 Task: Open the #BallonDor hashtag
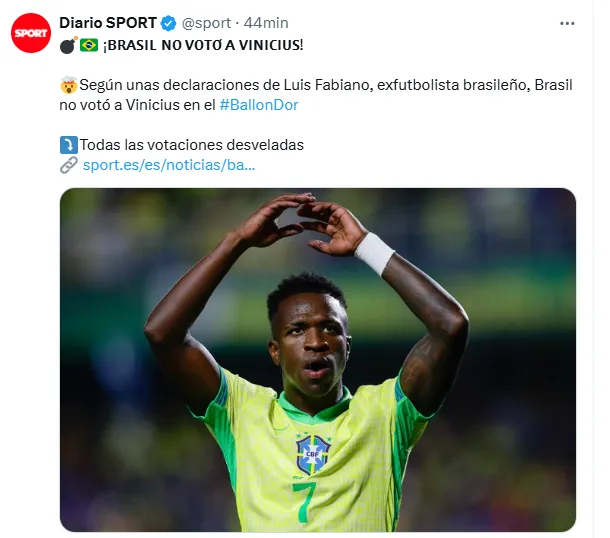click(259, 105)
